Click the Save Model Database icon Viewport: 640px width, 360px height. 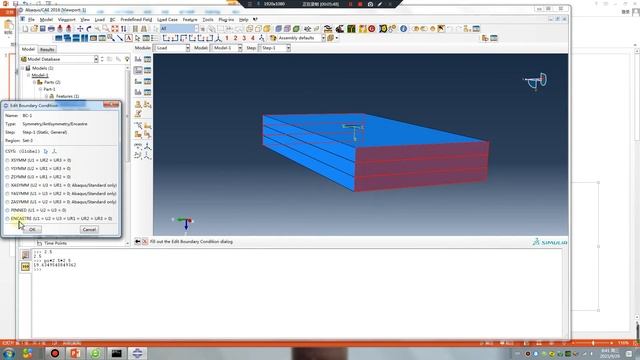tap(42, 29)
